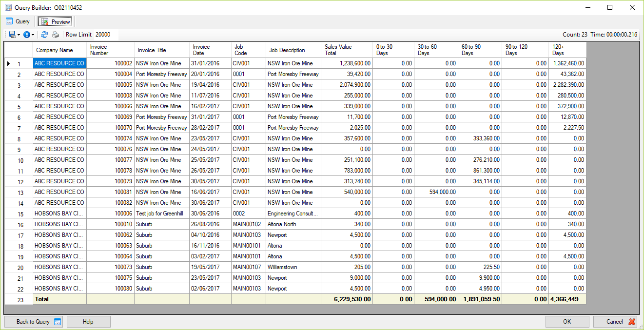Refresh the query results

pyautogui.click(x=44, y=34)
